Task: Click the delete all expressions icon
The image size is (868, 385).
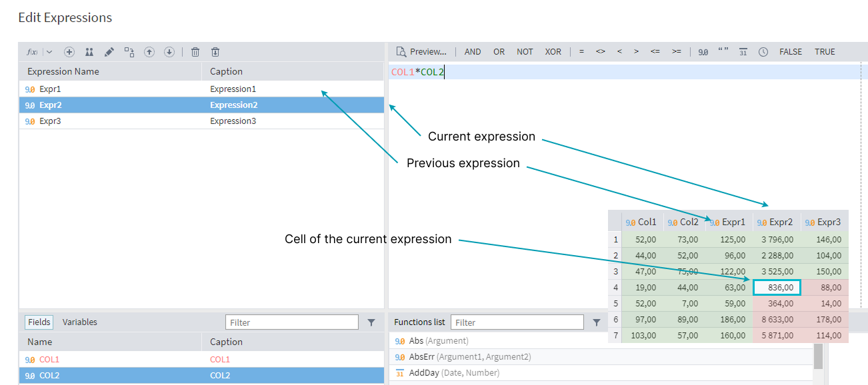Action: click(x=215, y=52)
